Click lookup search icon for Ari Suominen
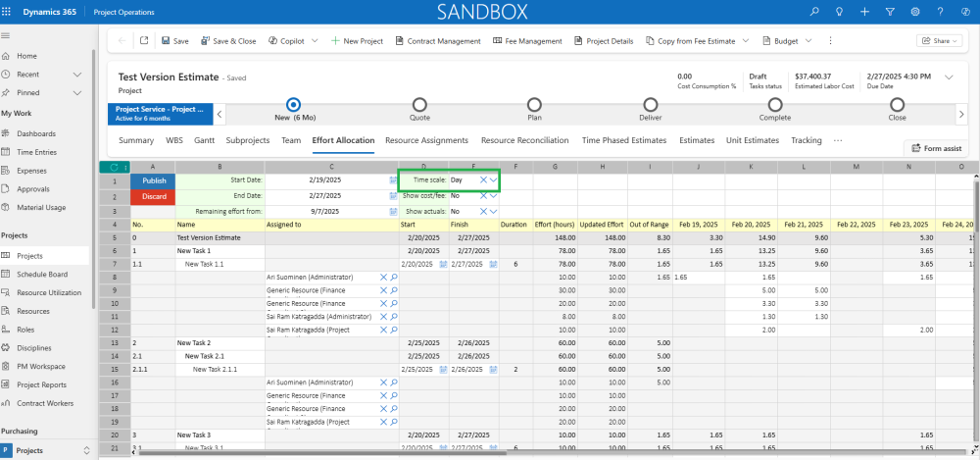Viewport: 980px width, 460px height. click(x=394, y=279)
